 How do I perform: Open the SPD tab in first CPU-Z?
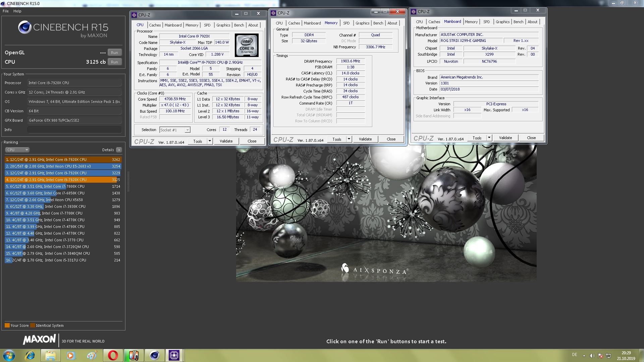click(207, 25)
